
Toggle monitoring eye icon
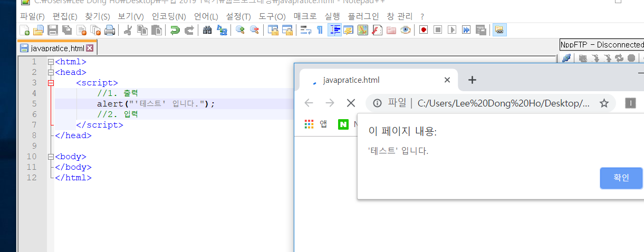(x=405, y=30)
